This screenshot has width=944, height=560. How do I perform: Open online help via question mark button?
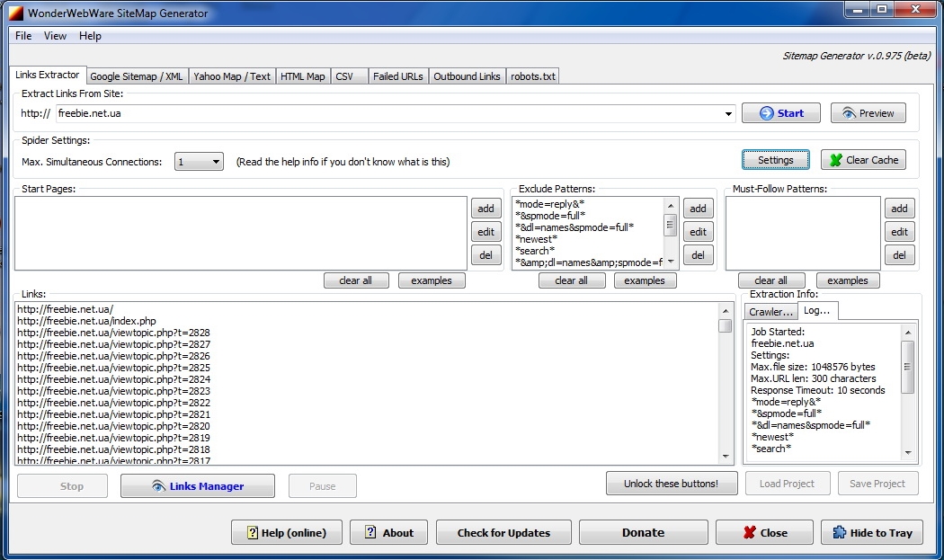[285, 532]
